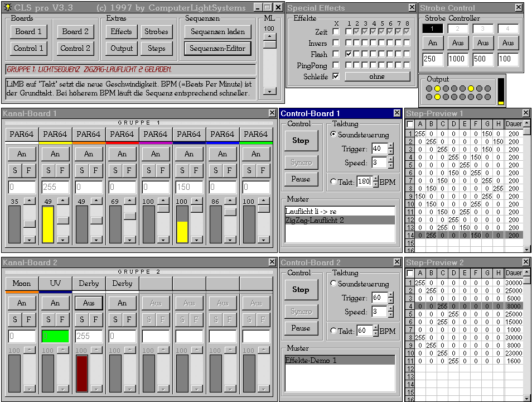Toggle the Schleife X checkbox
532x402 pixels.
[x=336, y=76]
